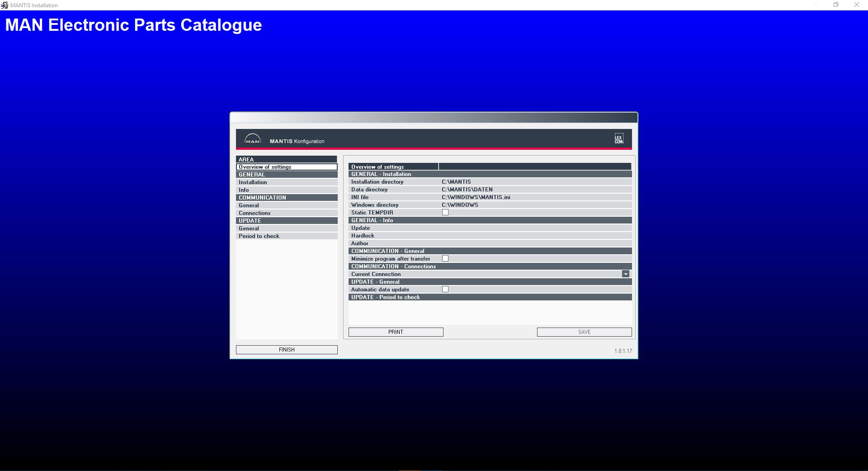Click the LEXCOM logo icon

point(618,139)
